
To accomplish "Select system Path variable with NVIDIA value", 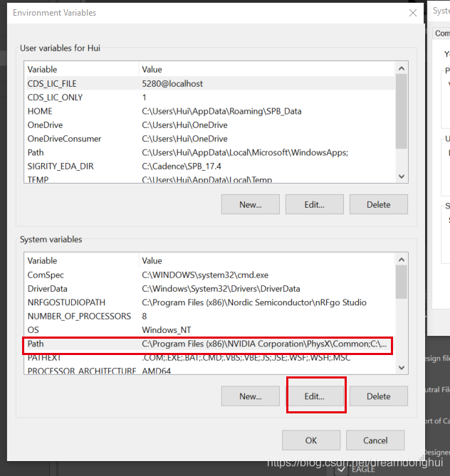I will 210,344.
